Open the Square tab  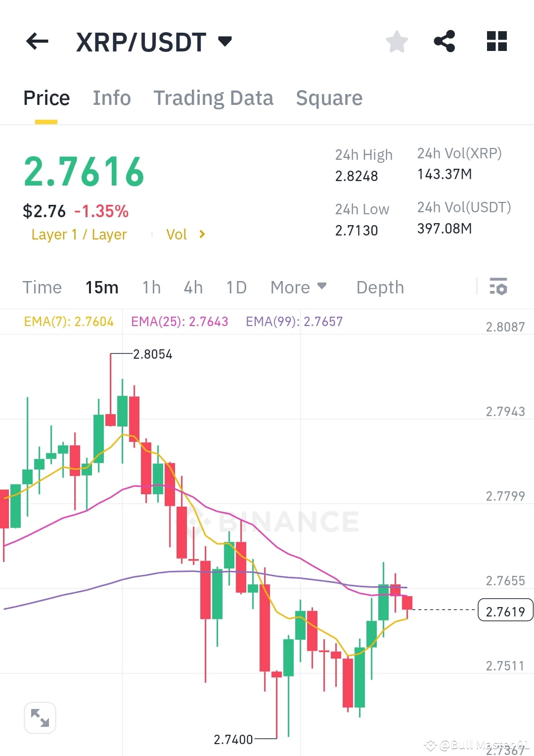click(x=329, y=97)
